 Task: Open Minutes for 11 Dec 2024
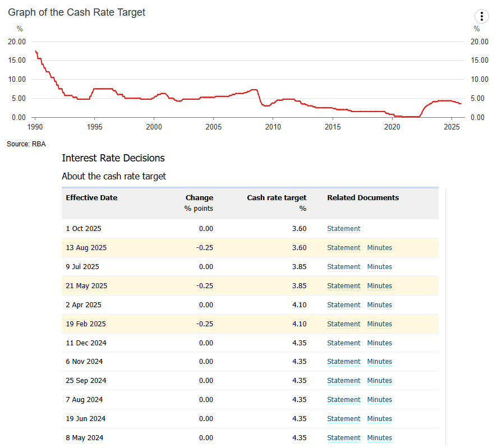pyautogui.click(x=379, y=343)
